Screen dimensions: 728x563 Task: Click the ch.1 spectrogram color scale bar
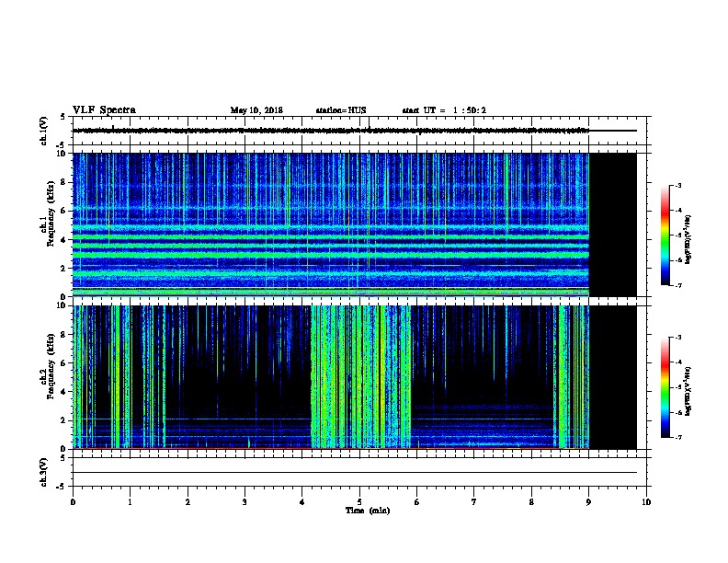pyautogui.click(x=665, y=236)
